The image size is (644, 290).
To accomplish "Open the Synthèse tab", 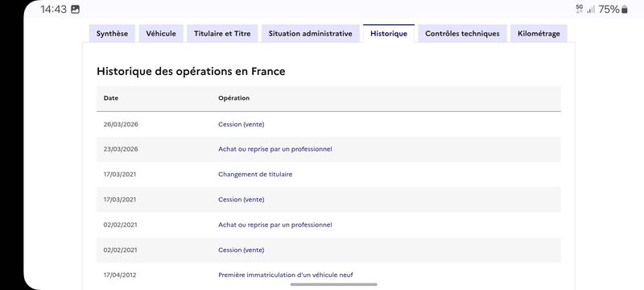I will coord(112,34).
